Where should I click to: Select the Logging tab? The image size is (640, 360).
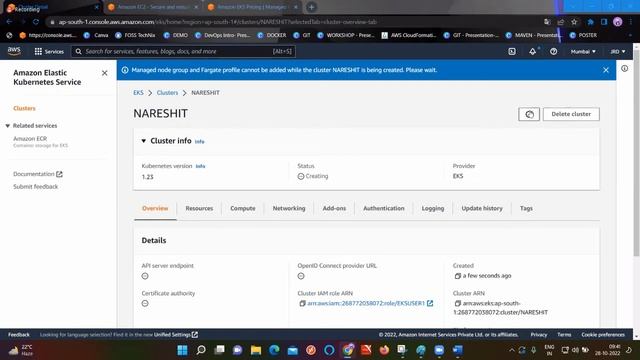433,208
